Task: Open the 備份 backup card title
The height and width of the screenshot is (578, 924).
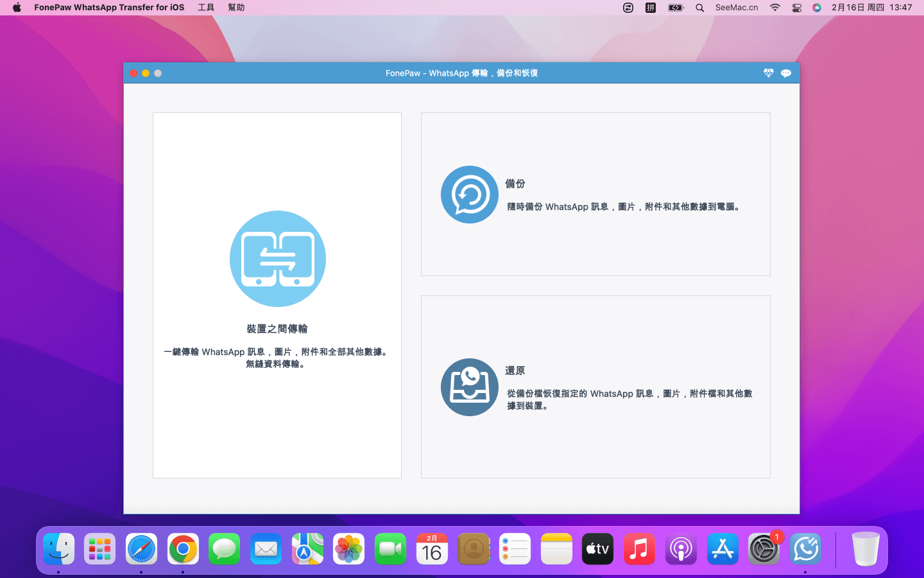Action: pos(515,184)
